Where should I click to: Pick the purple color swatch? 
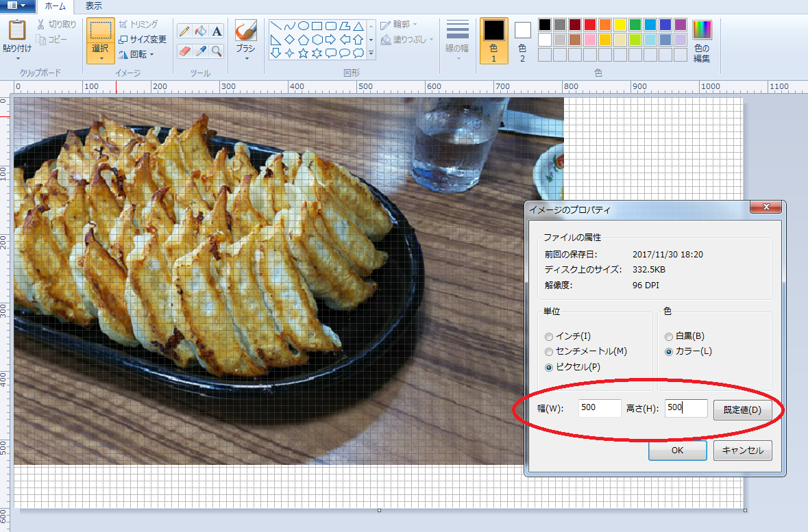click(x=681, y=25)
